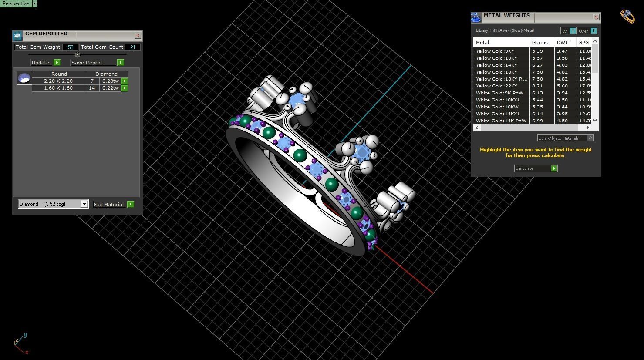Click the 1.60 X 1.60 size cell
This screenshot has height=360, width=644.
click(58, 88)
